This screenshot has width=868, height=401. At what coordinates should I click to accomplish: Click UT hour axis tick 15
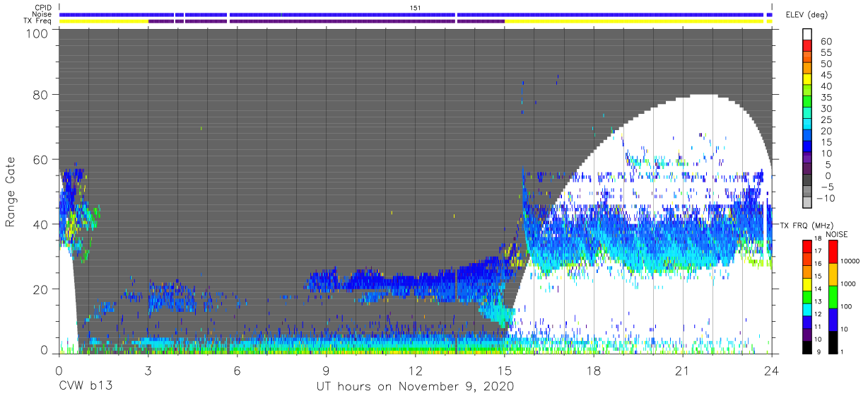click(x=504, y=370)
